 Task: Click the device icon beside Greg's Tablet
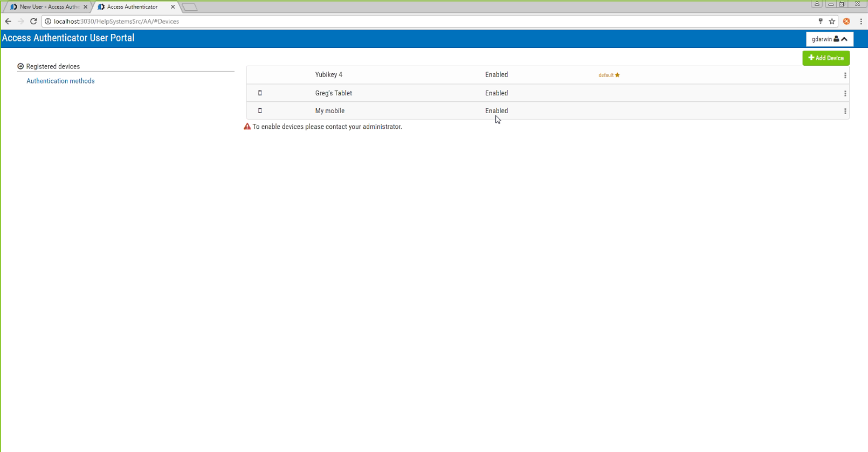coord(260,93)
